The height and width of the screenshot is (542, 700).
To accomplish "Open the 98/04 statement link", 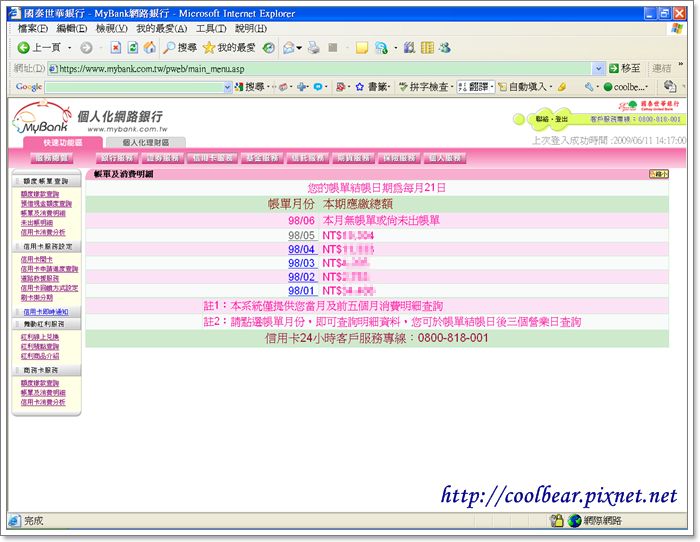I will click(301, 249).
